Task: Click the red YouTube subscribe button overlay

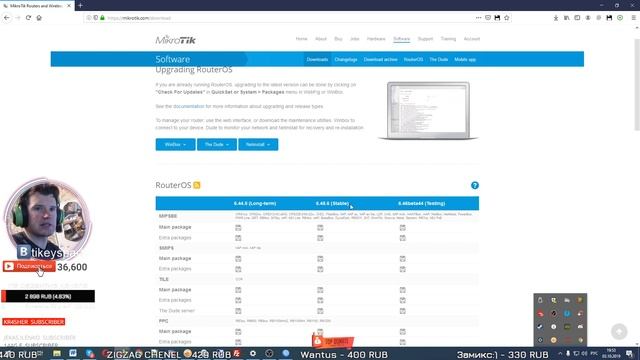Action: tap(29, 266)
